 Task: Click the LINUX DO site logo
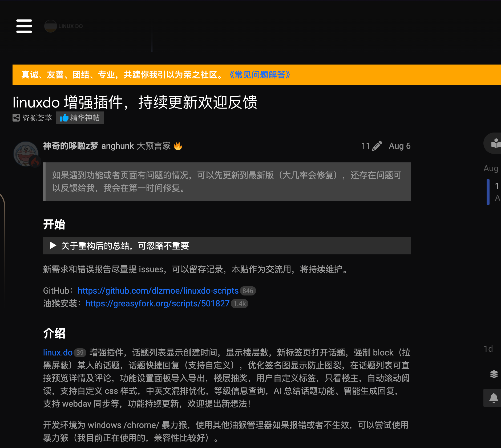64,26
